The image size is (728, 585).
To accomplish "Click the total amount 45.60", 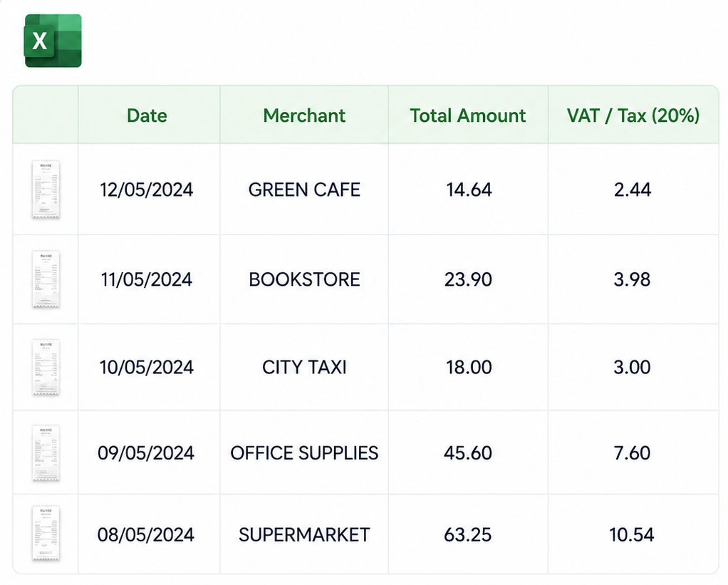I will tap(467, 453).
